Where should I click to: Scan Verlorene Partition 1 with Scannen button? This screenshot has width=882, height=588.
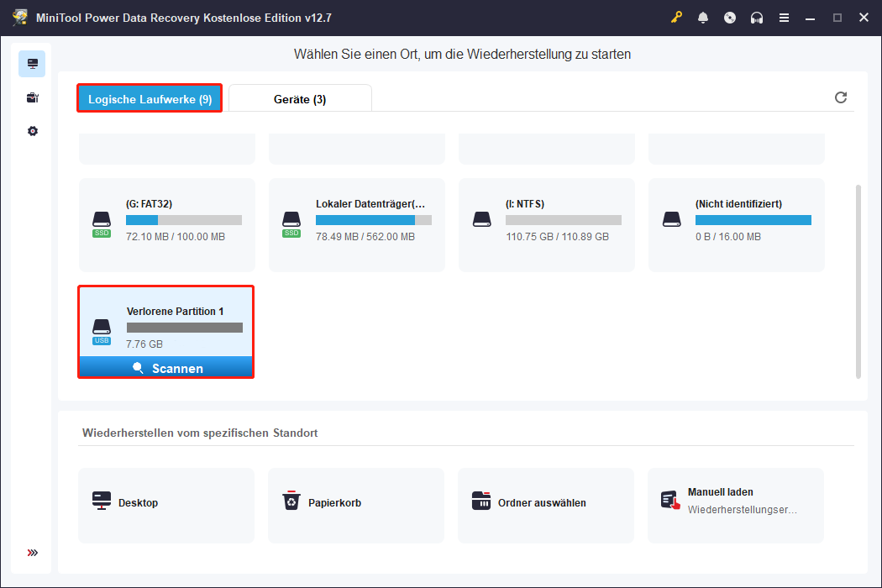(x=165, y=367)
